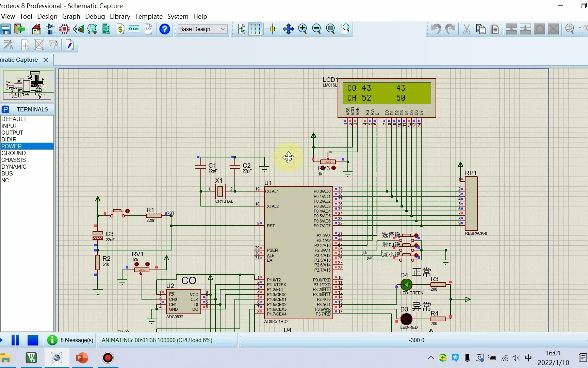Click the red record icon in taskbar

tap(108, 358)
